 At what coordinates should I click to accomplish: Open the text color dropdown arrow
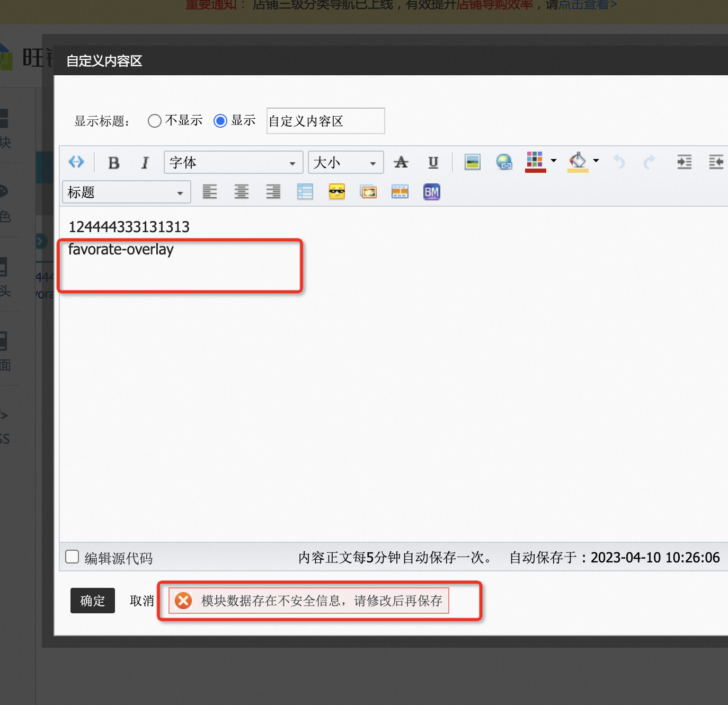(x=554, y=160)
